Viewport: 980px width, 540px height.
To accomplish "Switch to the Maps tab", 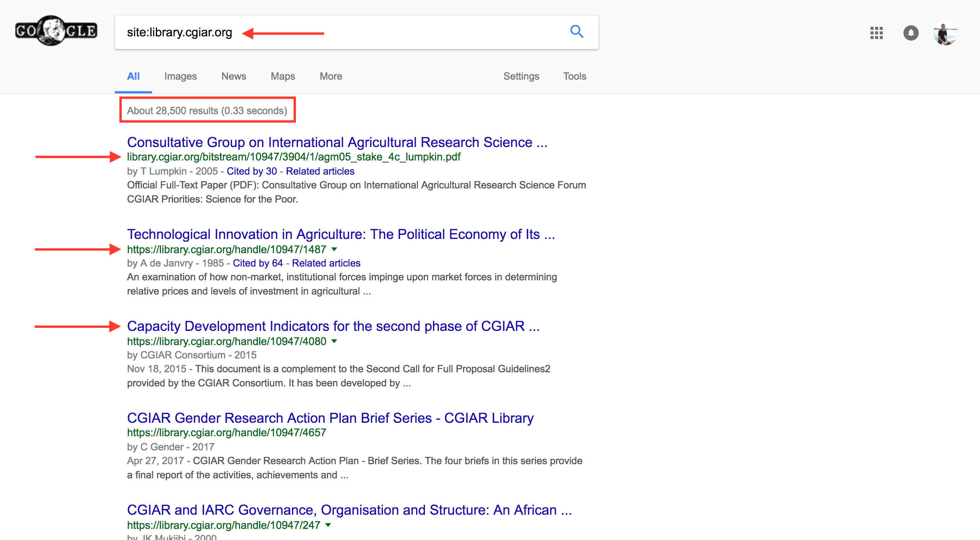I will click(x=283, y=76).
